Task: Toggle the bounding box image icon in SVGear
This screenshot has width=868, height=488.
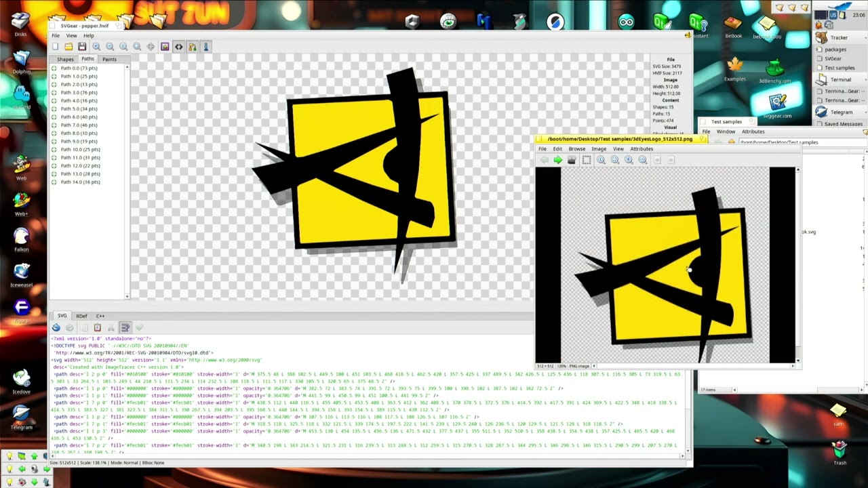Action: pos(165,47)
